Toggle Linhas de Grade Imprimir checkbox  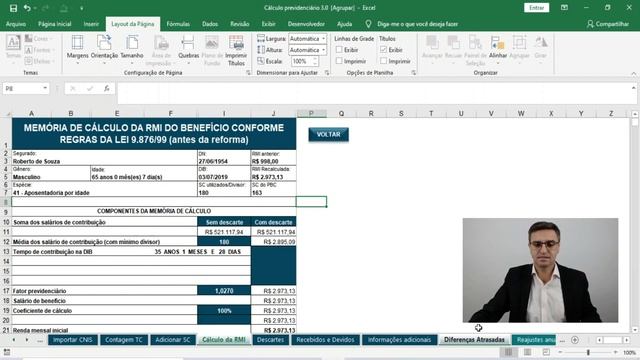click(339, 61)
